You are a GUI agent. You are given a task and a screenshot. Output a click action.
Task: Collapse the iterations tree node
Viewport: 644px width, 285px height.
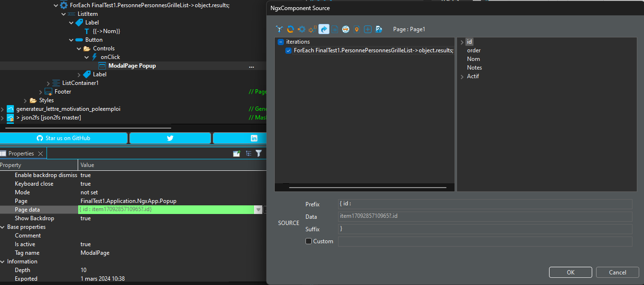(x=281, y=42)
